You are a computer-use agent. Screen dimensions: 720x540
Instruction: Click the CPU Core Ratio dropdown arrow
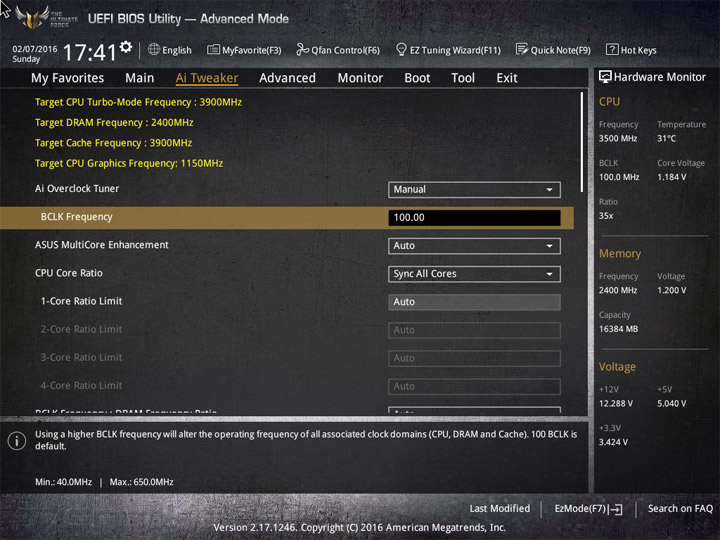pos(549,274)
